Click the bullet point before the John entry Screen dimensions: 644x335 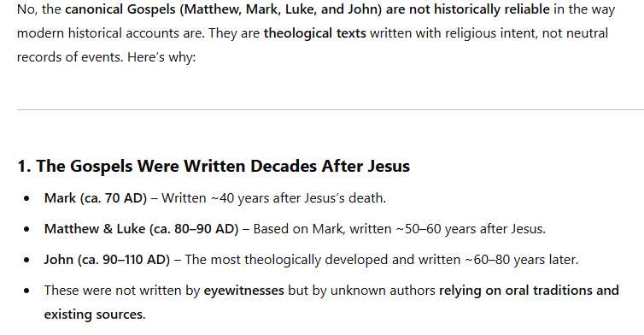tap(26, 260)
